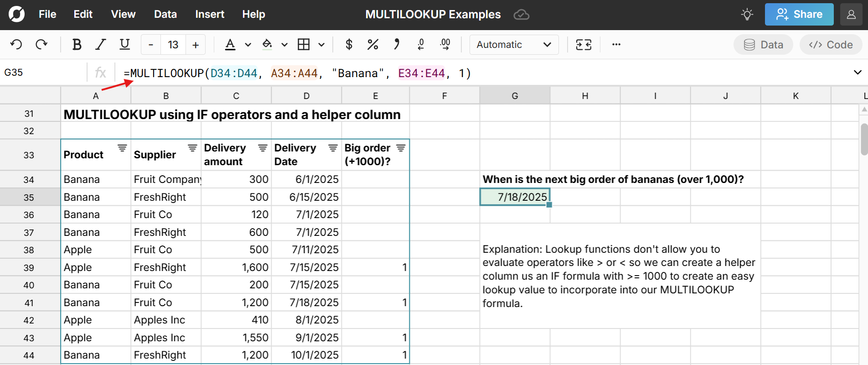
Task: Expand the borders dropdown arrow
Action: [x=321, y=45]
